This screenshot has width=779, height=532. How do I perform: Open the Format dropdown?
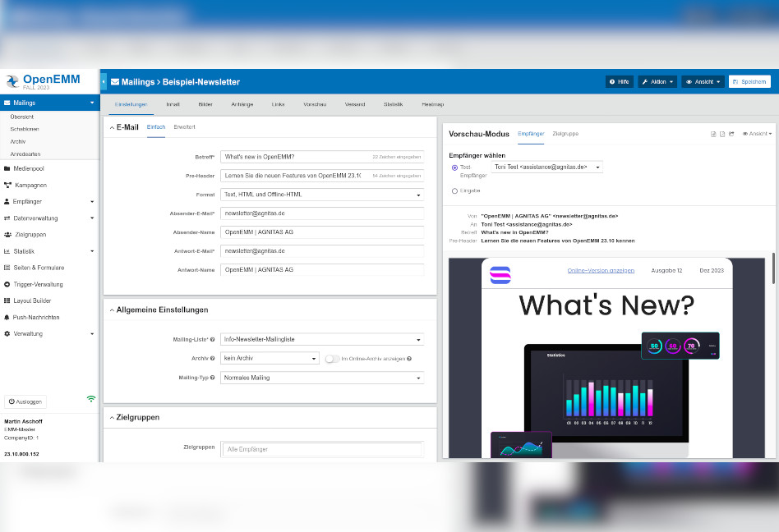pos(322,195)
